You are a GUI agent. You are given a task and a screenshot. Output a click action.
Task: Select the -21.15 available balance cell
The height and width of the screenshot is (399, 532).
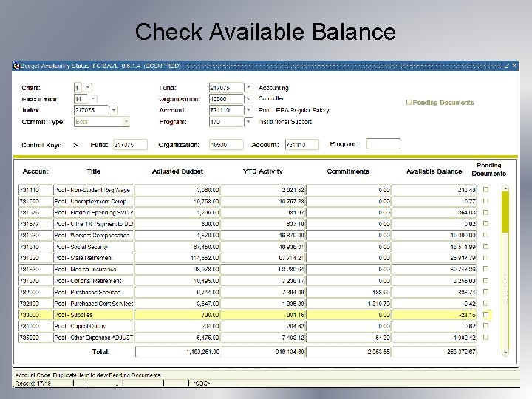434,315
